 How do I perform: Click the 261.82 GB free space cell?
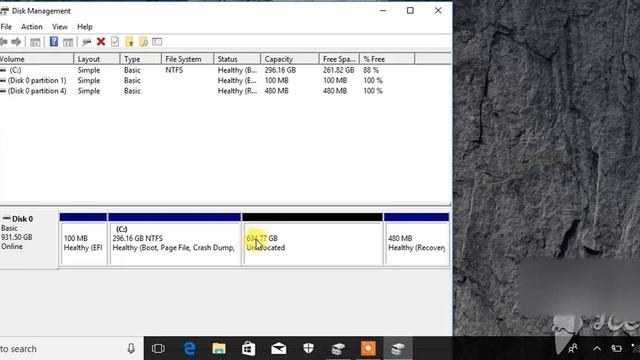[x=339, y=70]
